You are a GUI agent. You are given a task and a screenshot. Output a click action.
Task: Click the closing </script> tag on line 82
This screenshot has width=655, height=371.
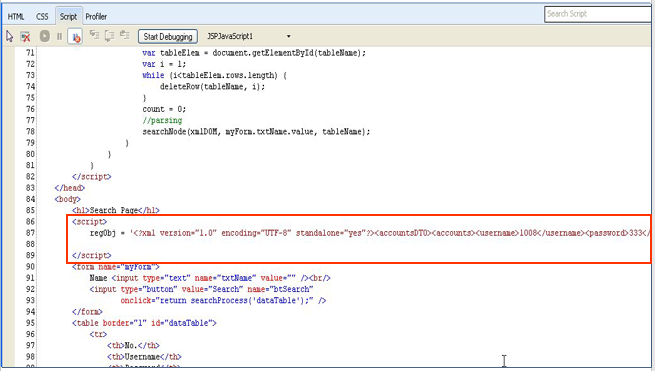(91, 177)
